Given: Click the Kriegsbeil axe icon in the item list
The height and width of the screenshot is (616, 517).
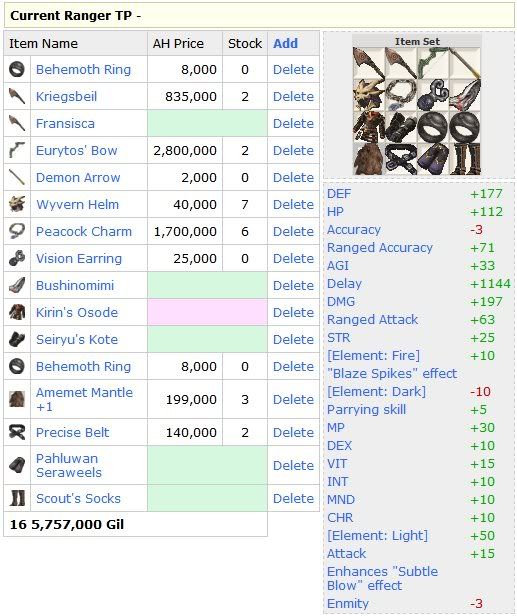Looking at the screenshot, I should click(x=17, y=96).
